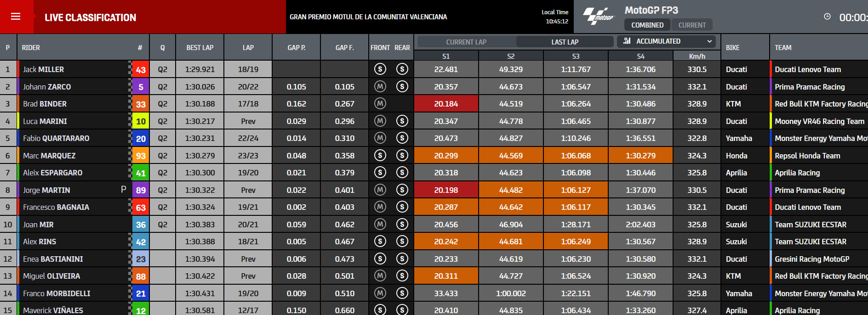The width and height of the screenshot is (868, 315).
Task: Click Jack Miller's front soft tyre icon
Action: click(380, 69)
